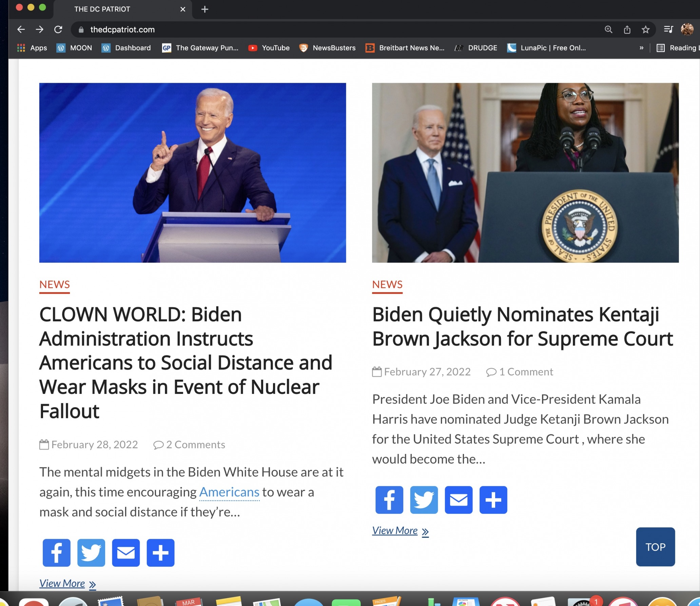This screenshot has width=700, height=606.
Task: Open more share options for Jackson article
Action: pos(493,500)
